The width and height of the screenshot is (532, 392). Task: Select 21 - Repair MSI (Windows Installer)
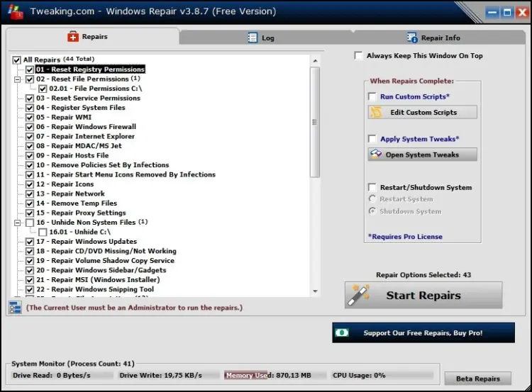click(x=98, y=279)
